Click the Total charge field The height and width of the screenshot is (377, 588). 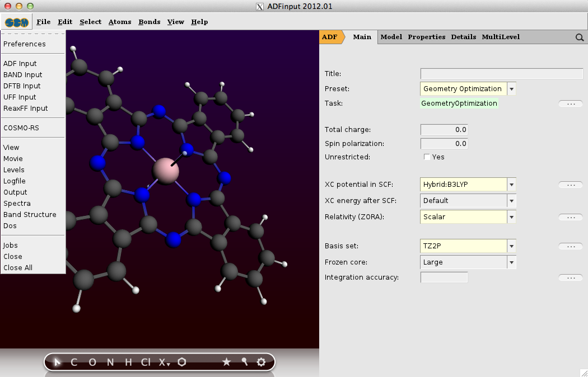[444, 130]
